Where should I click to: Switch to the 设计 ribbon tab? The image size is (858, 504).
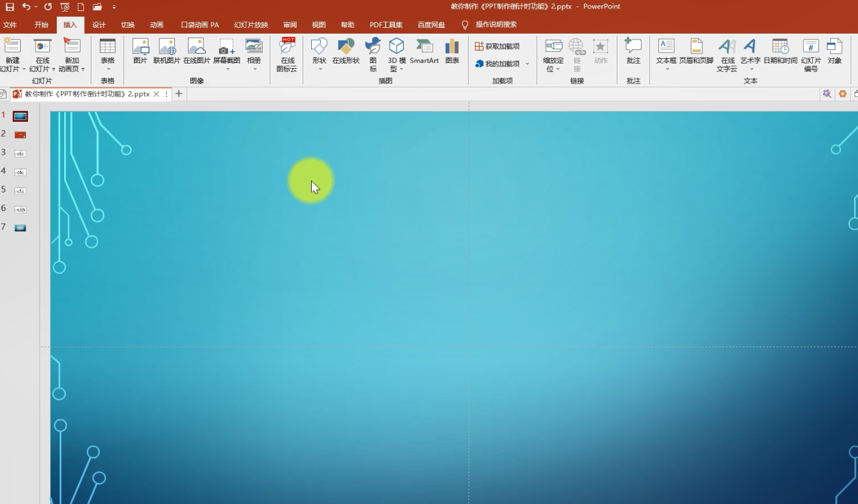point(99,25)
